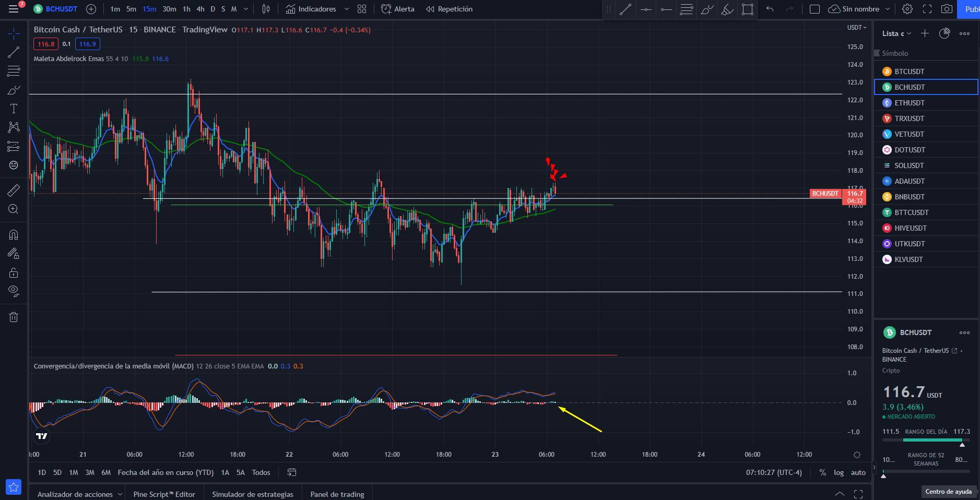Open the zoom in magnifier tool
This screenshot has width=980, height=500.
tap(14, 209)
